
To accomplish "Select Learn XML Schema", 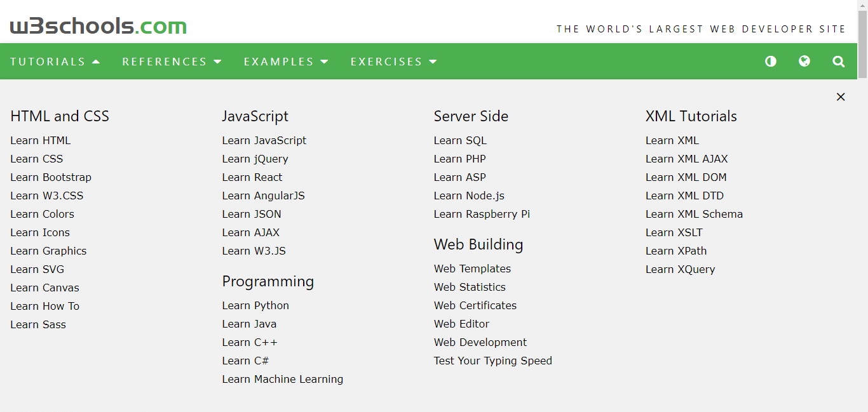I will point(694,214).
